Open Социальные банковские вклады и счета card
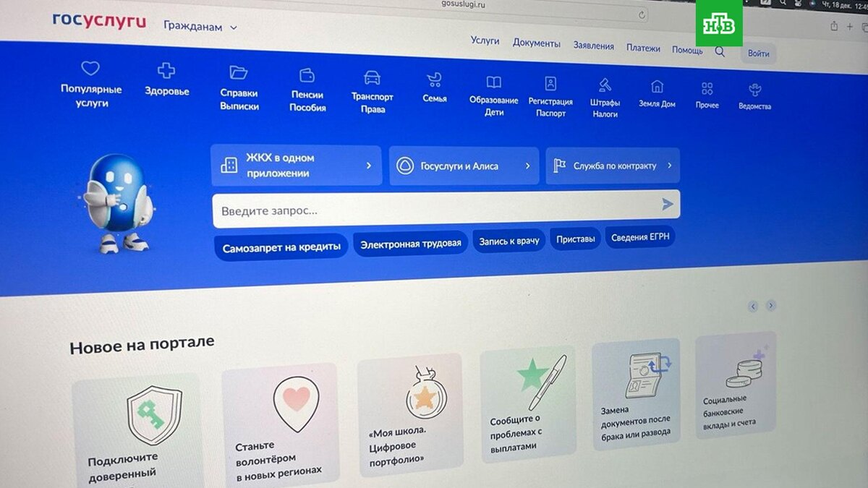Viewport: 868px width, 488px height. click(736, 385)
